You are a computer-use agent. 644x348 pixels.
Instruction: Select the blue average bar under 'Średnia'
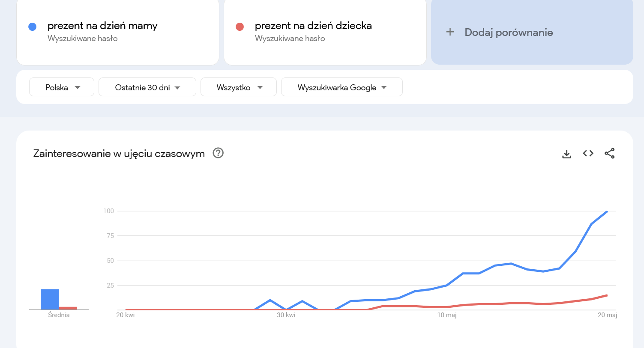point(50,298)
